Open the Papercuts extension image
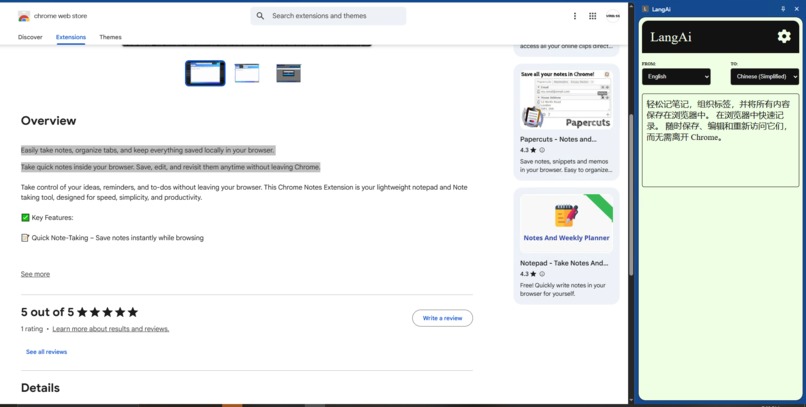806x407 pixels. pyautogui.click(x=566, y=100)
